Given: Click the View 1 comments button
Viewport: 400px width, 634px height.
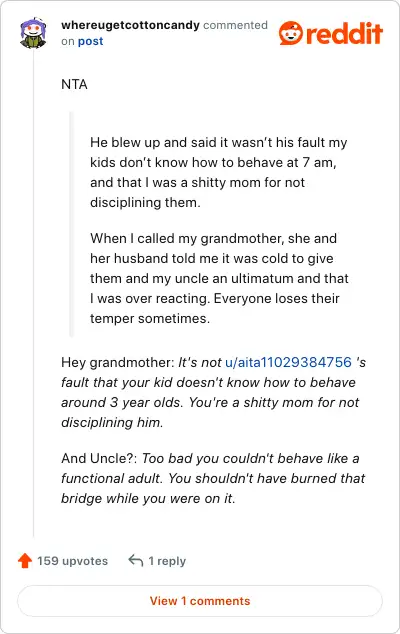Looking at the screenshot, I should (200, 601).
